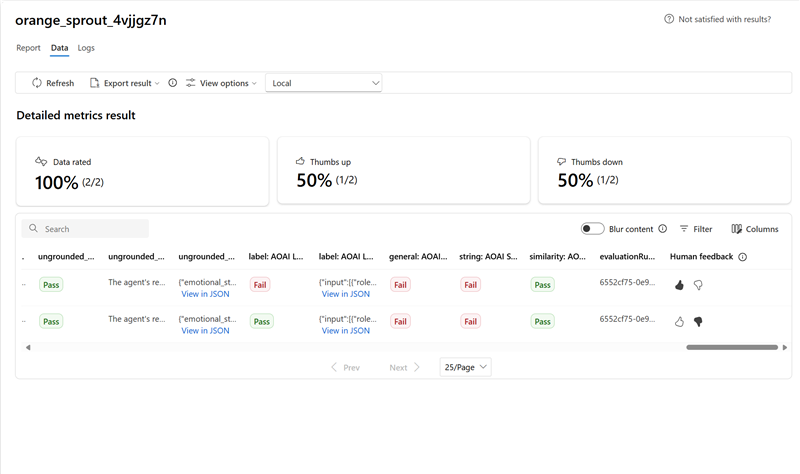Change the 25/Page size dropdown
The image size is (800, 474).
466,367
